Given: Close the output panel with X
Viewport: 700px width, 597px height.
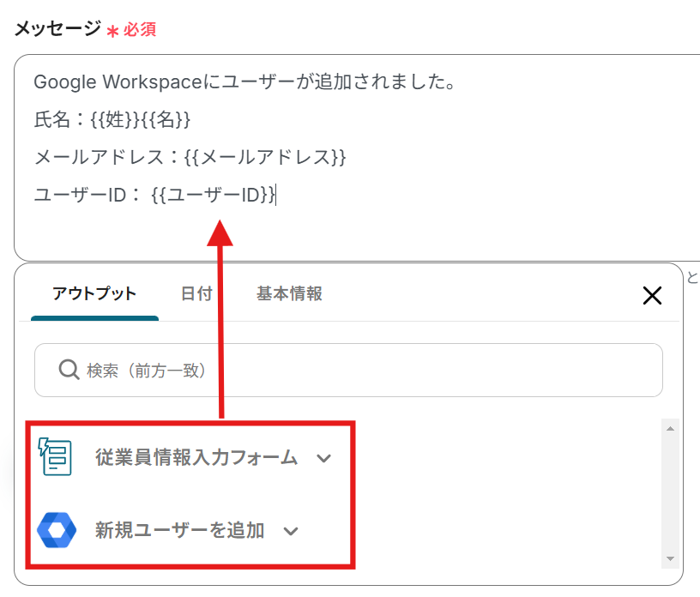Looking at the screenshot, I should [x=652, y=296].
